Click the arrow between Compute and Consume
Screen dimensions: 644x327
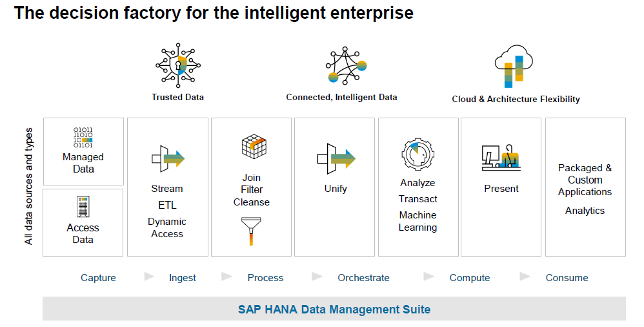point(525,277)
